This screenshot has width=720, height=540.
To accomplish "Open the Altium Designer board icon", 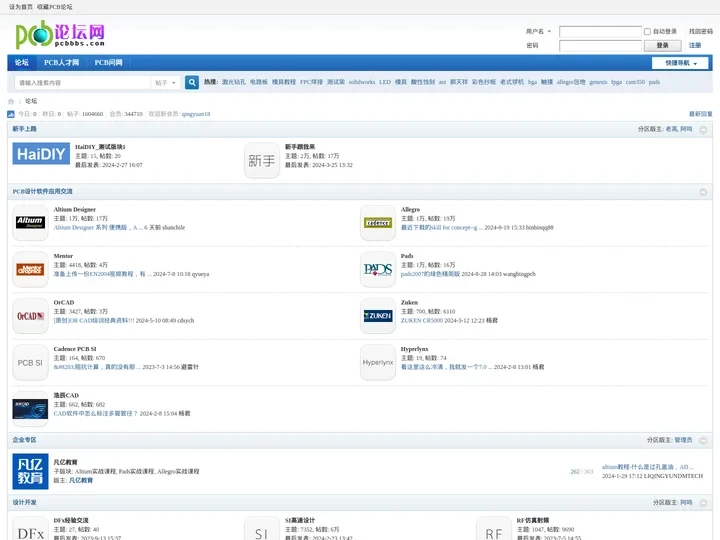I will point(30,223).
